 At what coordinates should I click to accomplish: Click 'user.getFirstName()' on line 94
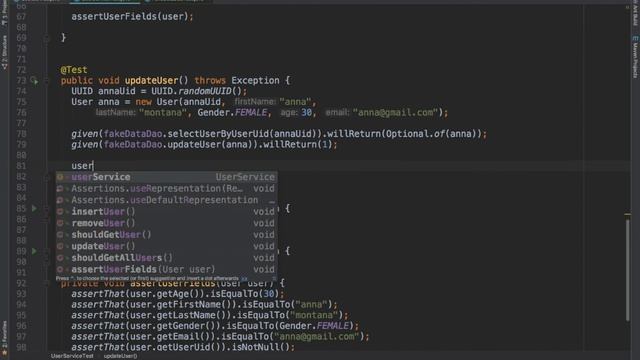(181, 304)
